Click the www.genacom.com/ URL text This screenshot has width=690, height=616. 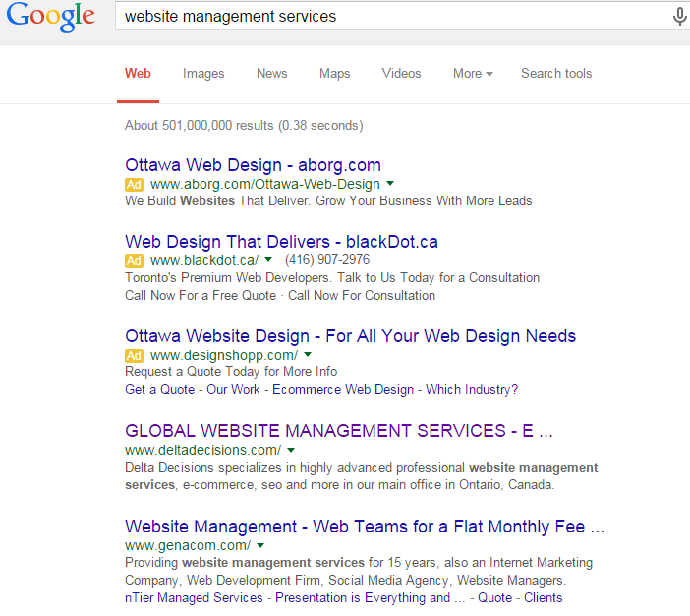pyautogui.click(x=188, y=545)
